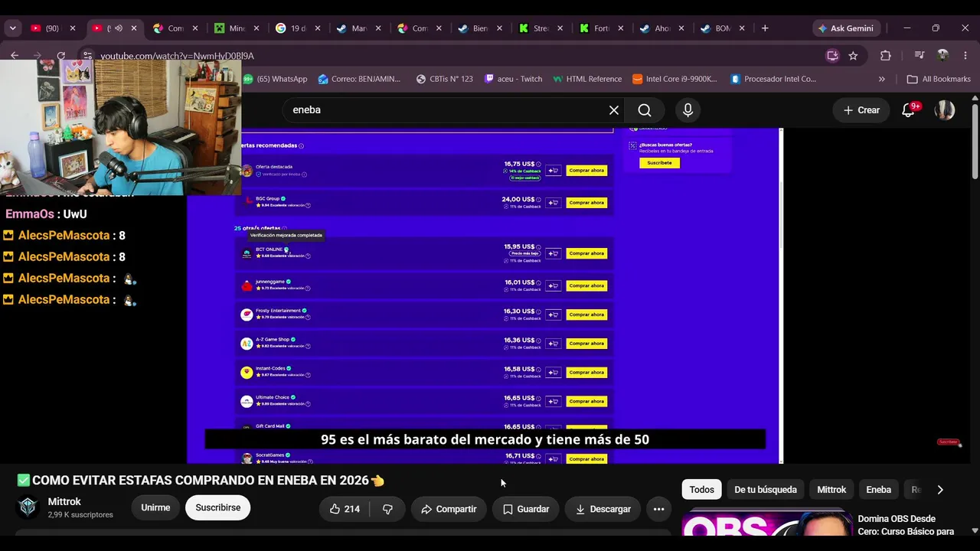Click the browser address bar URL
Image resolution: width=980 pixels, height=551 pixels.
(177, 56)
